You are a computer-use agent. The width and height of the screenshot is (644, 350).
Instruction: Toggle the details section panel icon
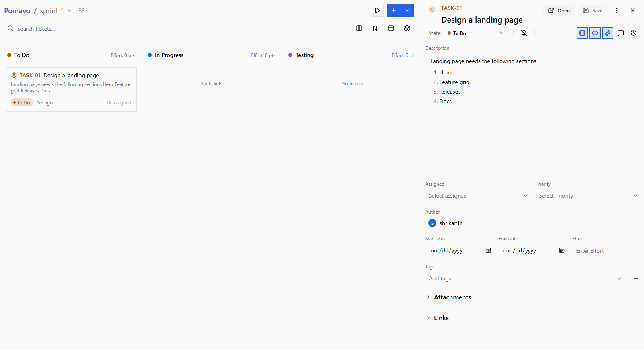click(x=582, y=33)
